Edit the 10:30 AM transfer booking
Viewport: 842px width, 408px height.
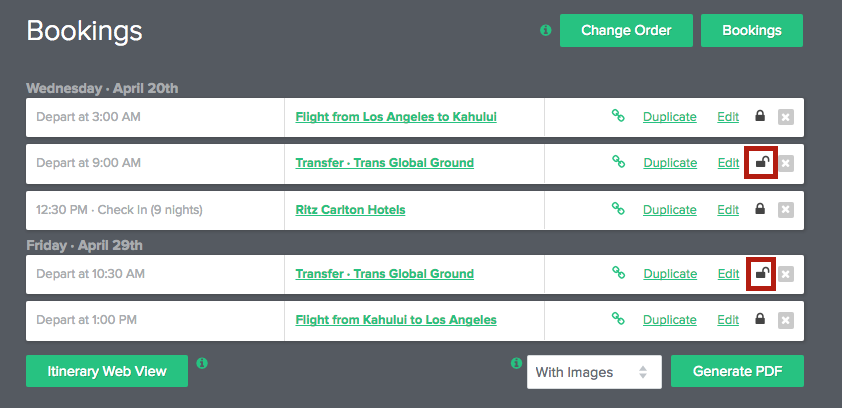[728, 274]
